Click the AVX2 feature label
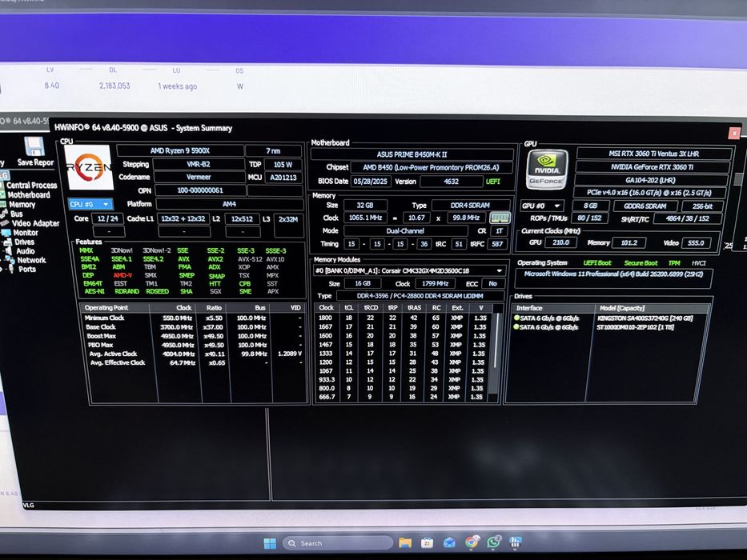Image resolution: width=747 pixels, height=560 pixels. [x=215, y=259]
